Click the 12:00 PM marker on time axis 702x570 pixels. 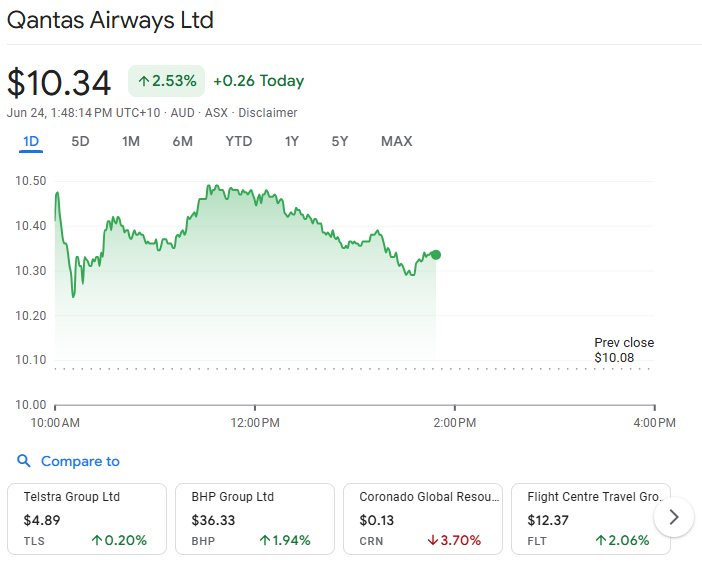tap(255, 423)
